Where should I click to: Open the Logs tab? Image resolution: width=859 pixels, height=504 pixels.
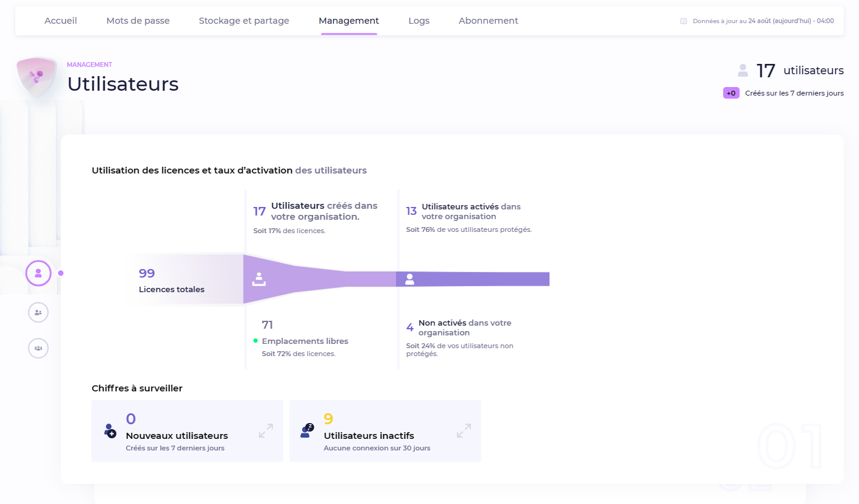point(419,21)
